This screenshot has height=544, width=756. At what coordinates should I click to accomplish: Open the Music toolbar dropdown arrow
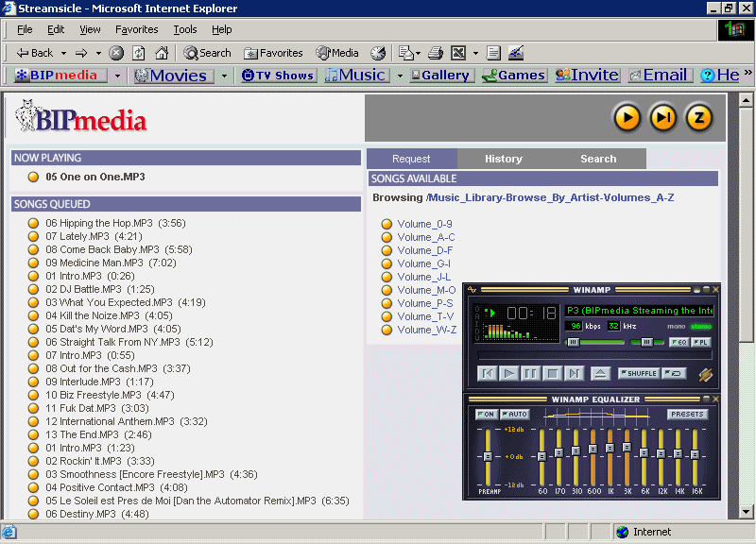400,76
